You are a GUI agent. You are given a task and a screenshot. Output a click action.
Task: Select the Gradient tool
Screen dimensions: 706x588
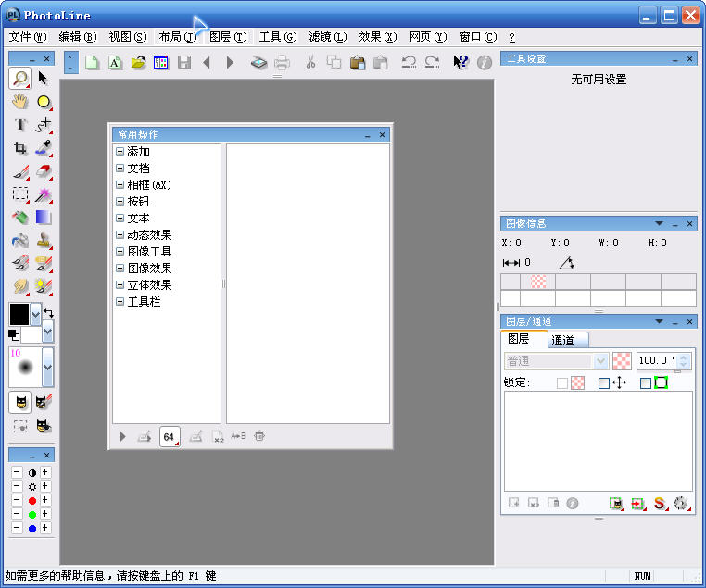click(x=43, y=218)
